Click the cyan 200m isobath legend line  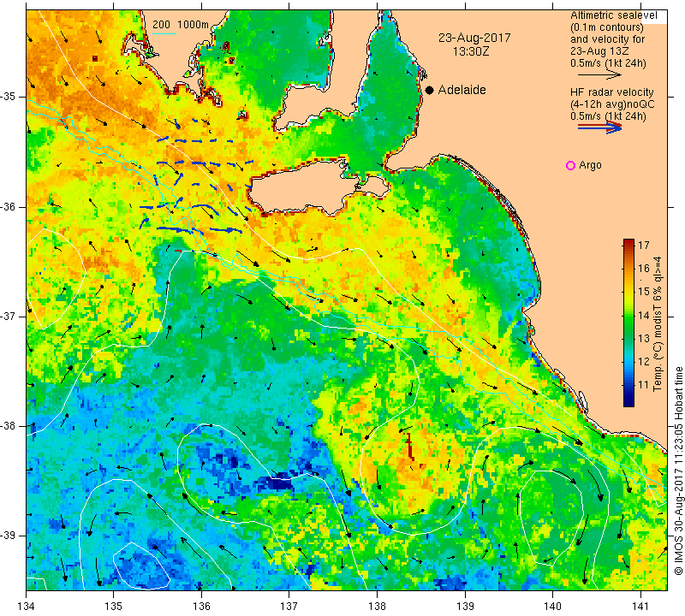pyautogui.click(x=164, y=33)
